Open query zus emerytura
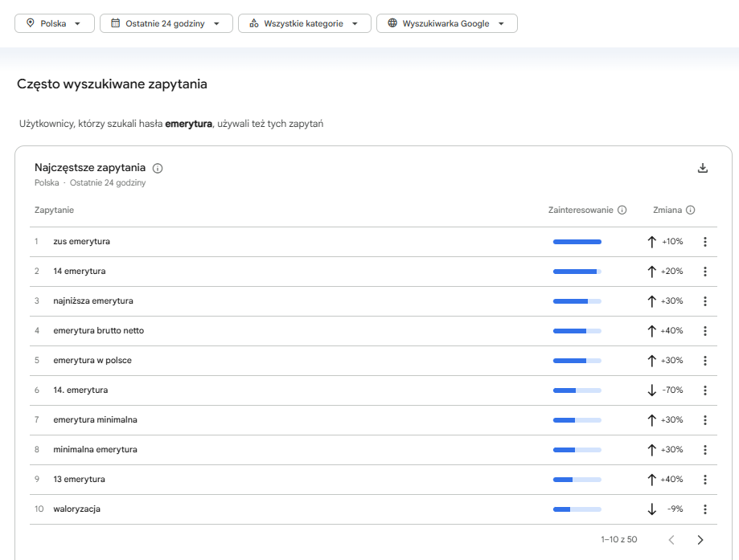The image size is (739, 560). point(81,241)
